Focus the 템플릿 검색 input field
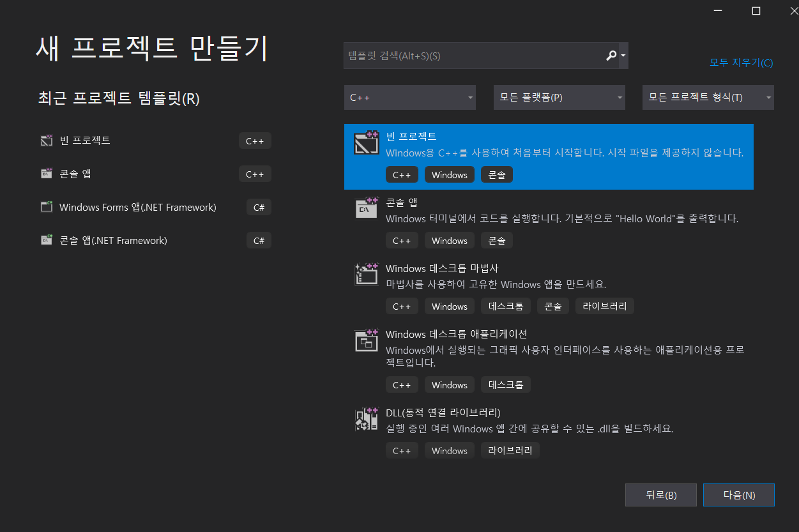Screen dimensions: 799x532 pos(473,56)
